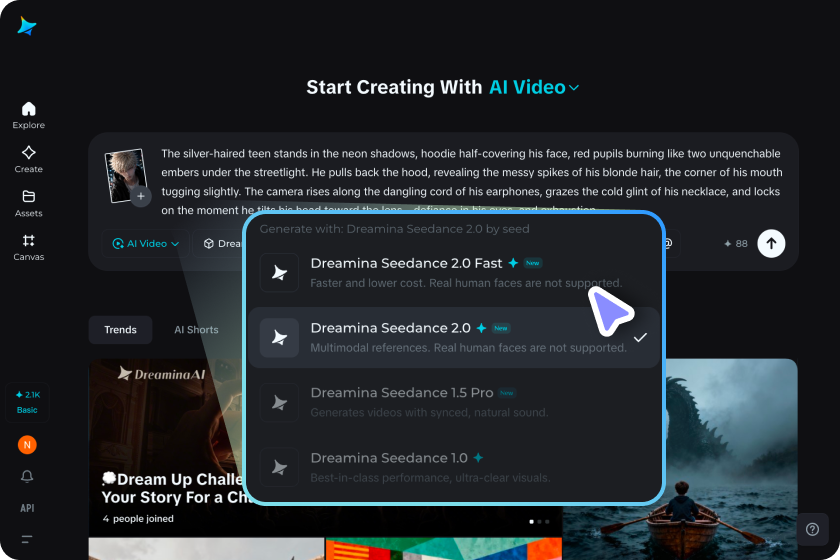
Task: Open the AI Video mode dropdown
Action: [145, 243]
